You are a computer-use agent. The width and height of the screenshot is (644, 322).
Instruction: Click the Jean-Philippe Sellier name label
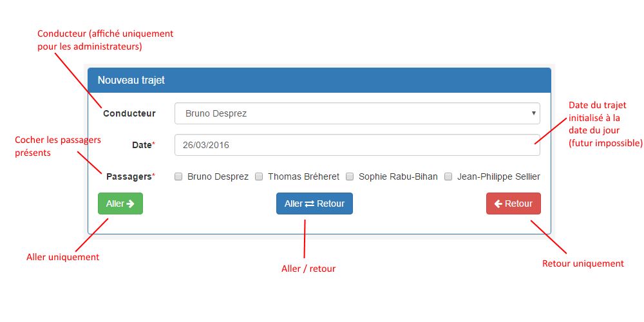point(498,176)
